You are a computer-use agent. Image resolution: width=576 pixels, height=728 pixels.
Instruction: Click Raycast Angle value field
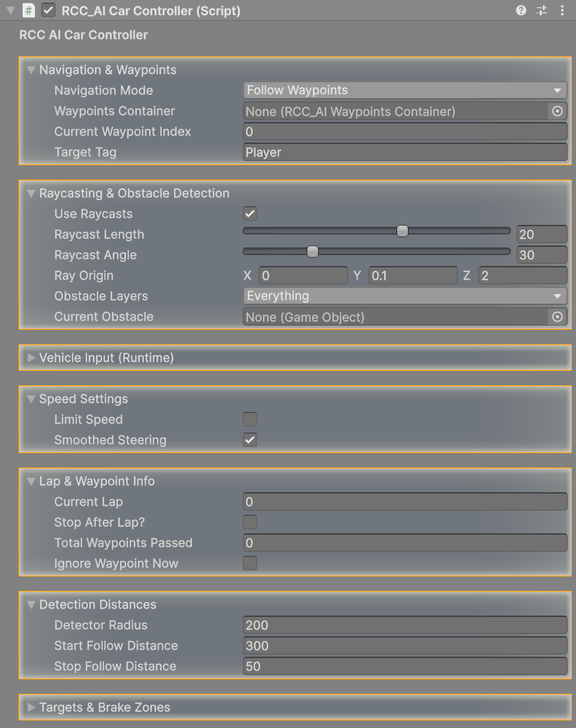point(542,255)
